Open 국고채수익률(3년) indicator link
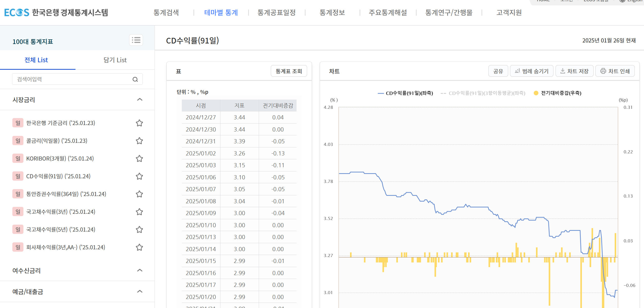644x308 pixels. coord(61,212)
